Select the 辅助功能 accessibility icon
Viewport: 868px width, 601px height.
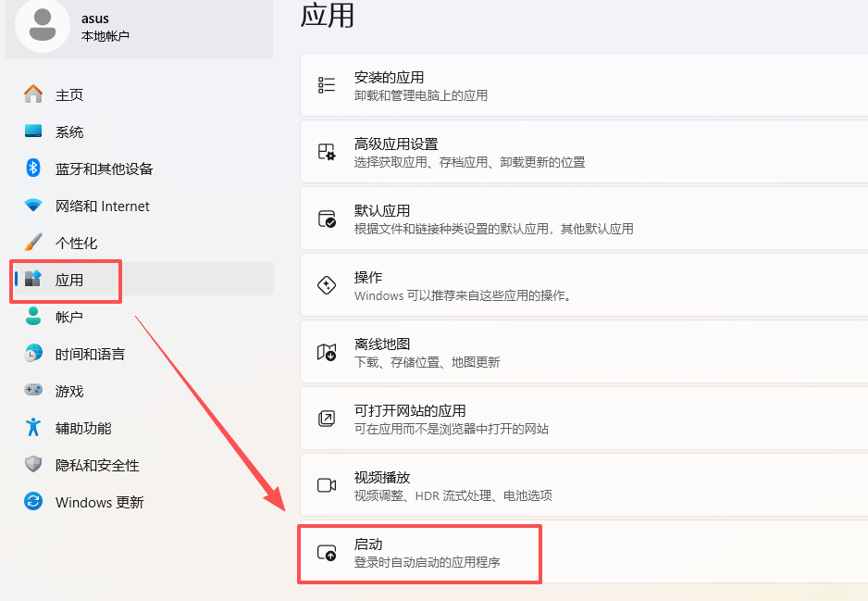coord(33,427)
